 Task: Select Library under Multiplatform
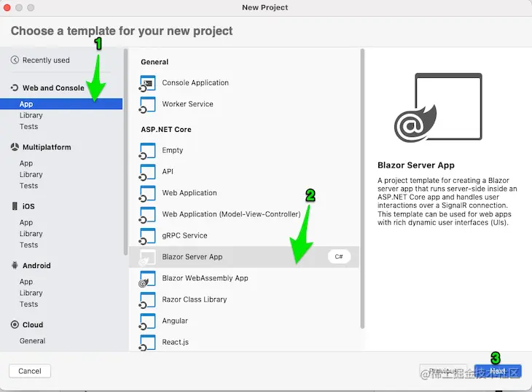[31, 174]
